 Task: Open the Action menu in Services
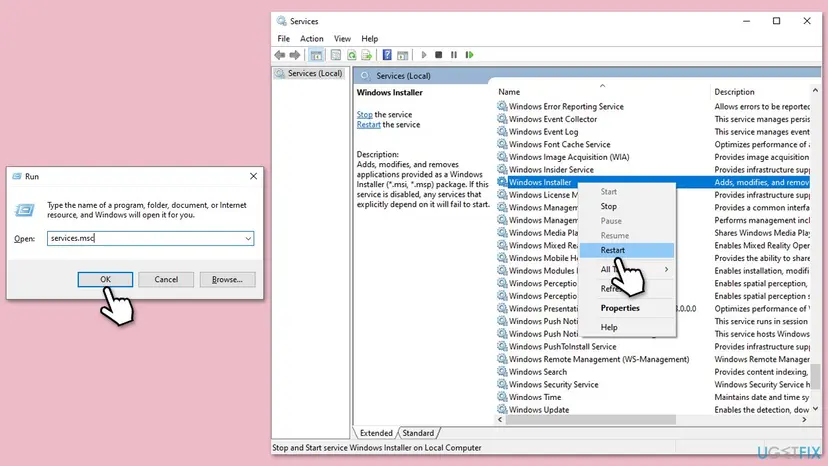tap(312, 39)
